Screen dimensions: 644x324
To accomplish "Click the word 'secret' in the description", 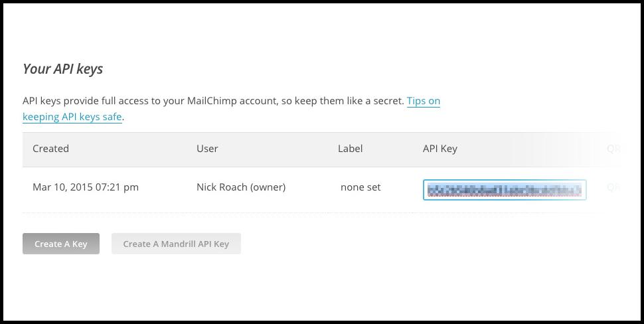I will [x=386, y=101].
